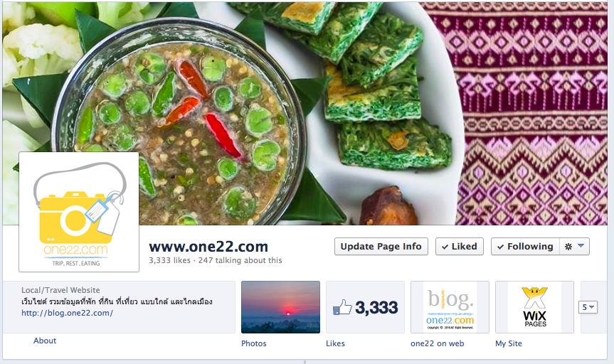
Task: Click the www.one22.com page title
Action: click(208, 247)
